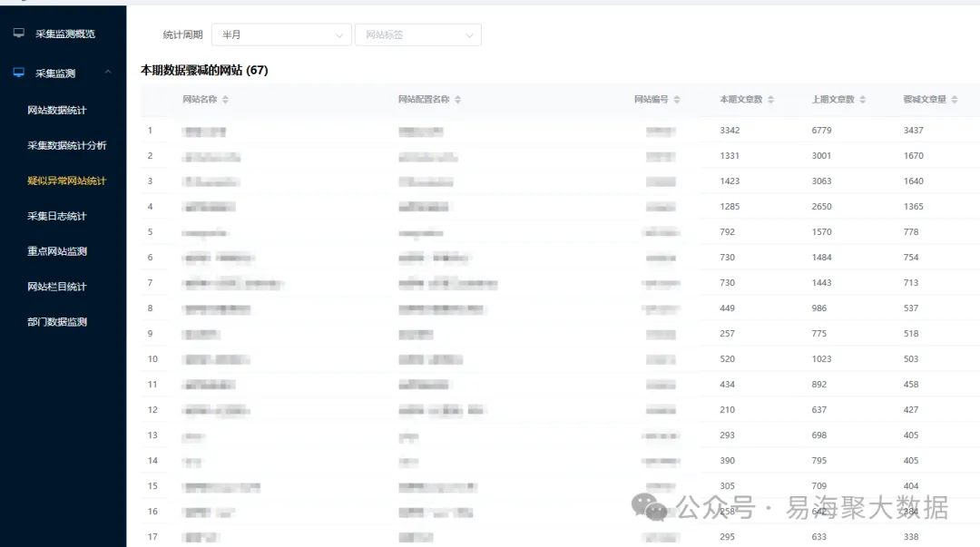The width and height of the screenshot is (980, 547).
Task: Click value 1365 in row 4
Action: pyautogui.click(x=913, y=206)
